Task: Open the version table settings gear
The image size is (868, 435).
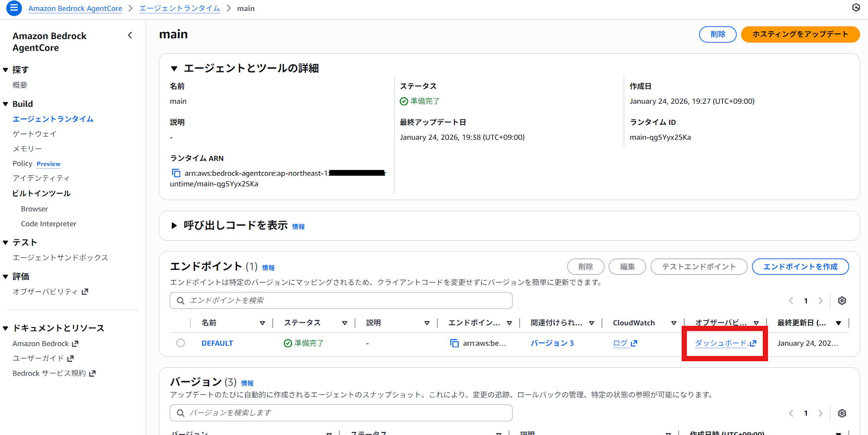Action: (x=842, y=413)
